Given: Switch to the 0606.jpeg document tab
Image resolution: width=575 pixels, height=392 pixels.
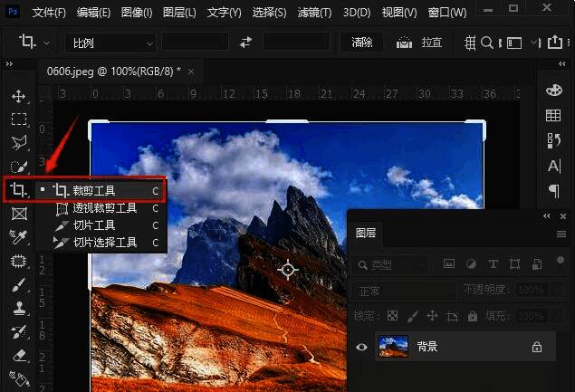Looking at the screenshot, I should coord(114,72).
